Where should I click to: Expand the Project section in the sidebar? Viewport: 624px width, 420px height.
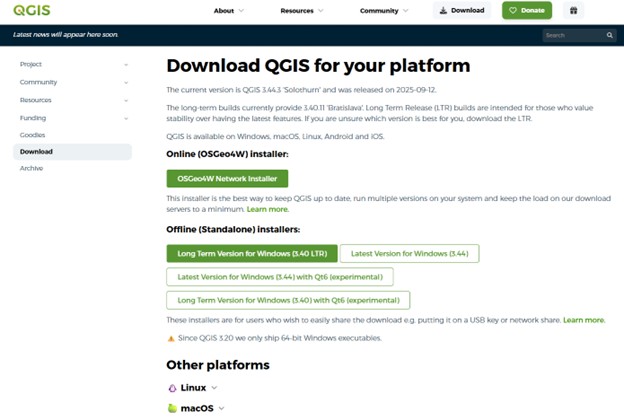(x=126, y=64)
